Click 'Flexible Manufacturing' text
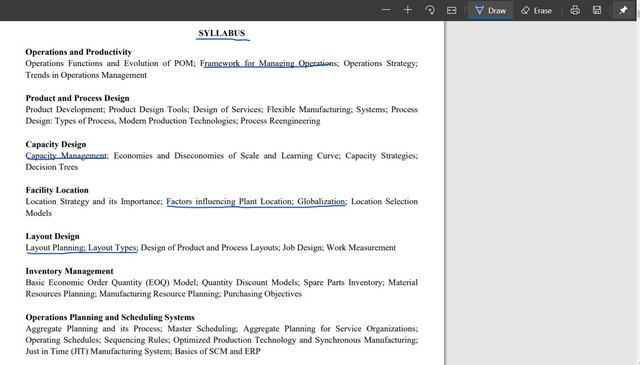Viewport: 640px width, 365px height. pyautogui.click(x=309, y=109)
